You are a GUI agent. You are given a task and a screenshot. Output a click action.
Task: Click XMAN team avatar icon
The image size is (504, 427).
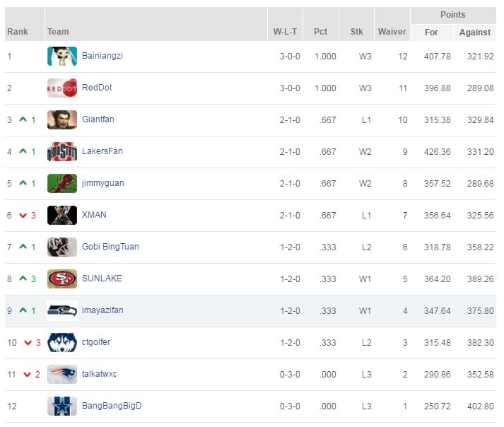pos(61,216)
